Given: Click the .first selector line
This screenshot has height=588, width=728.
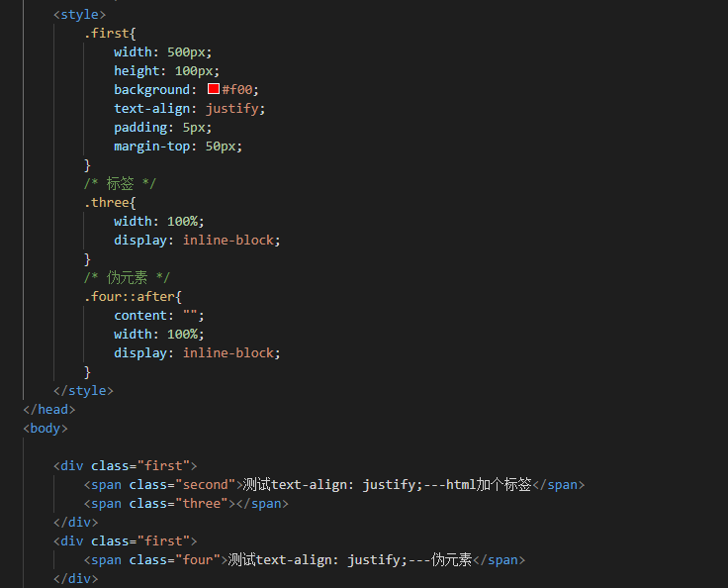Looking at the screenshot, I should click(x=110, y=33).
